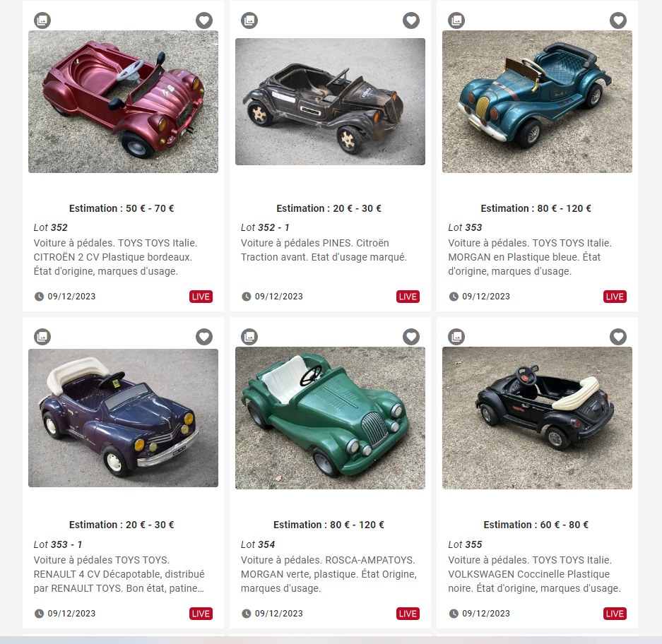662x644 pixels.
Task: Open Lot 353 MORGAN bleue description
Action: tap(530, 257)
